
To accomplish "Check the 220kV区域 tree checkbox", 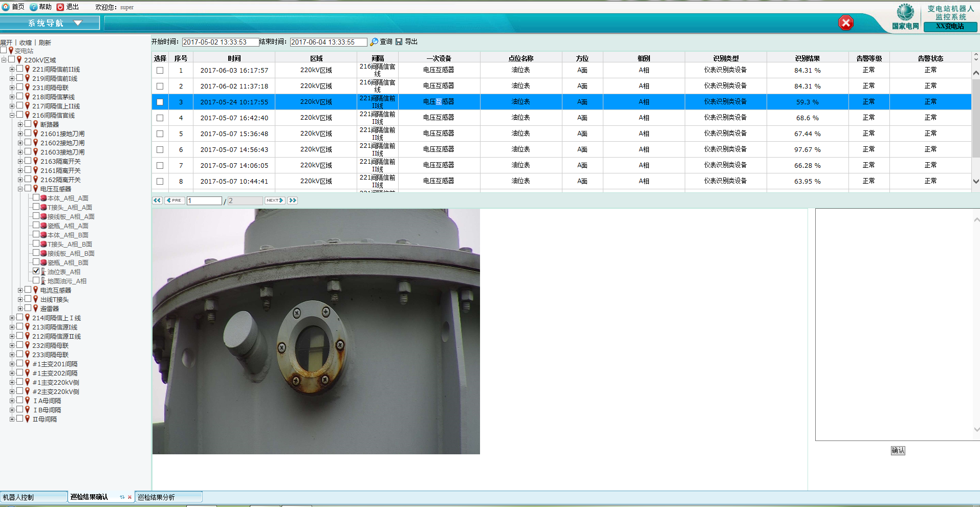I will tap(12, 59).
